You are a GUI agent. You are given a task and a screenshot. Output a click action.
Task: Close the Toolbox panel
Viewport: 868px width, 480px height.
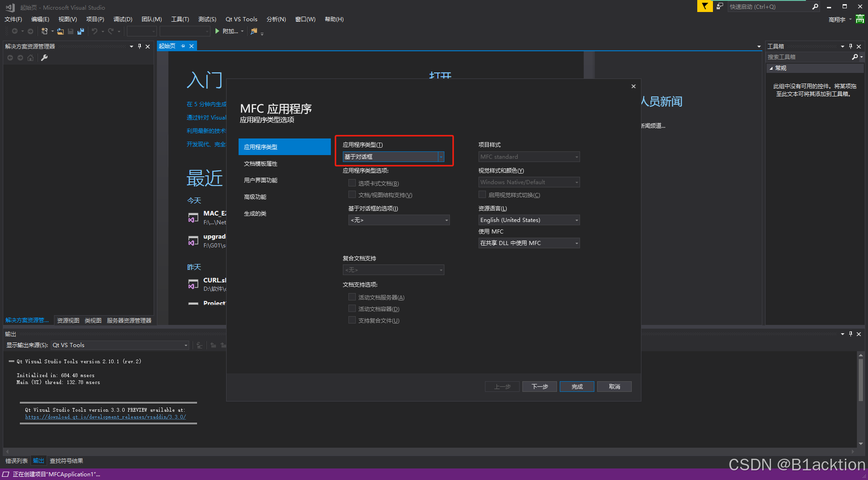(859, 46)
